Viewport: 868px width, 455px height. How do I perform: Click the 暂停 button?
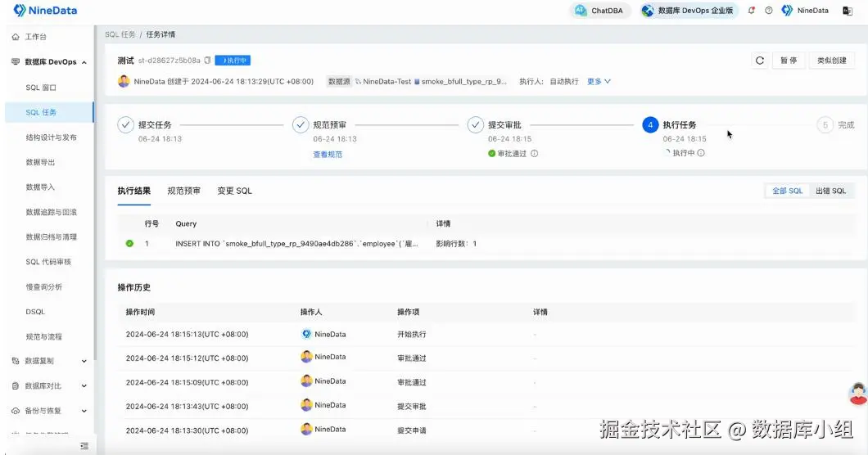click(x=789, y=61)
